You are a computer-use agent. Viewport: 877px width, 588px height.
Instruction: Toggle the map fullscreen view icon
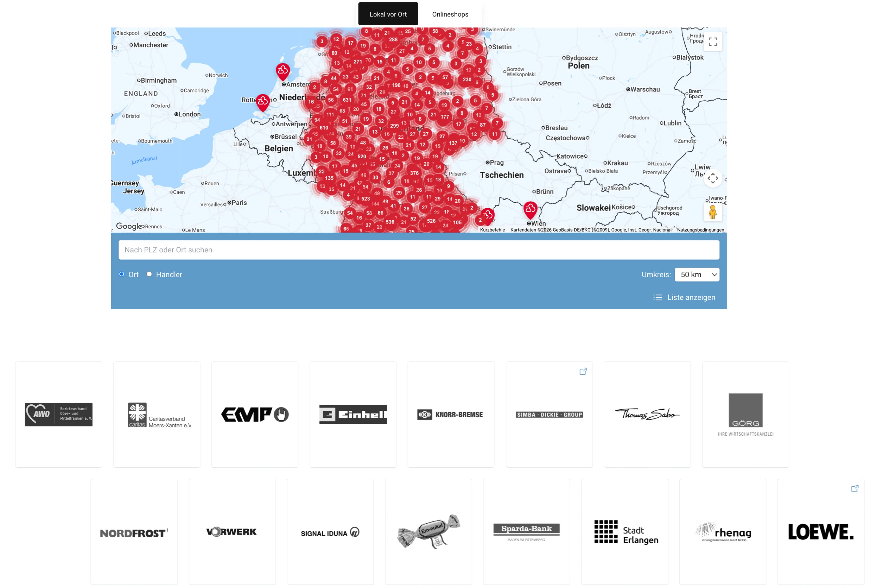[x=713, y=42]
